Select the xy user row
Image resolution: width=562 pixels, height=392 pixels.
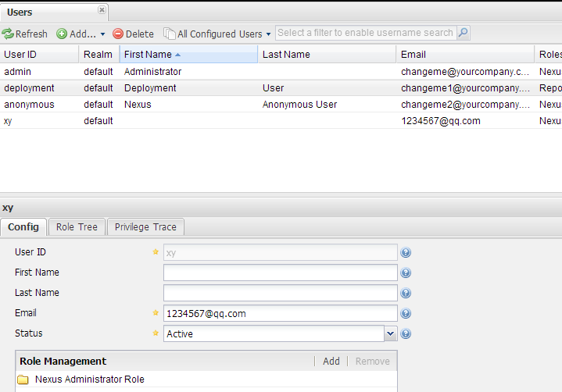click(281, 121)
